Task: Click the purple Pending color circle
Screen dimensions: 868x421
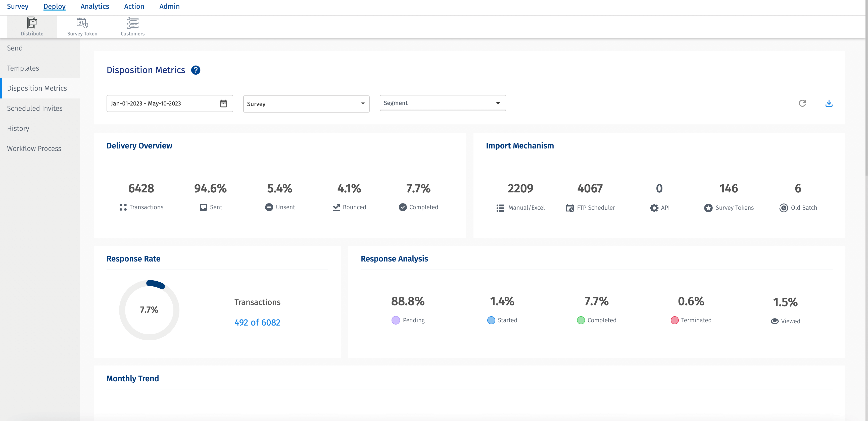Action: 396,320
